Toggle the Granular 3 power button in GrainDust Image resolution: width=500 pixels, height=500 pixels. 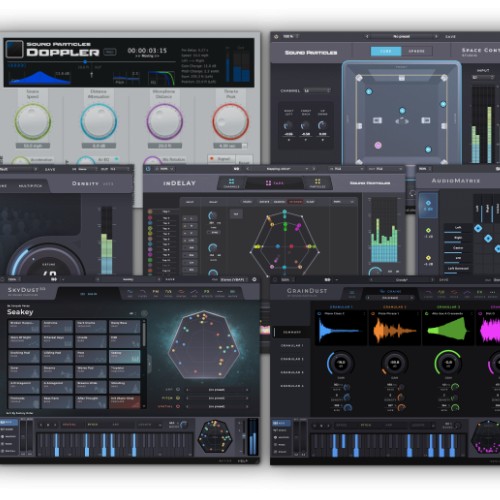[427, 314]
